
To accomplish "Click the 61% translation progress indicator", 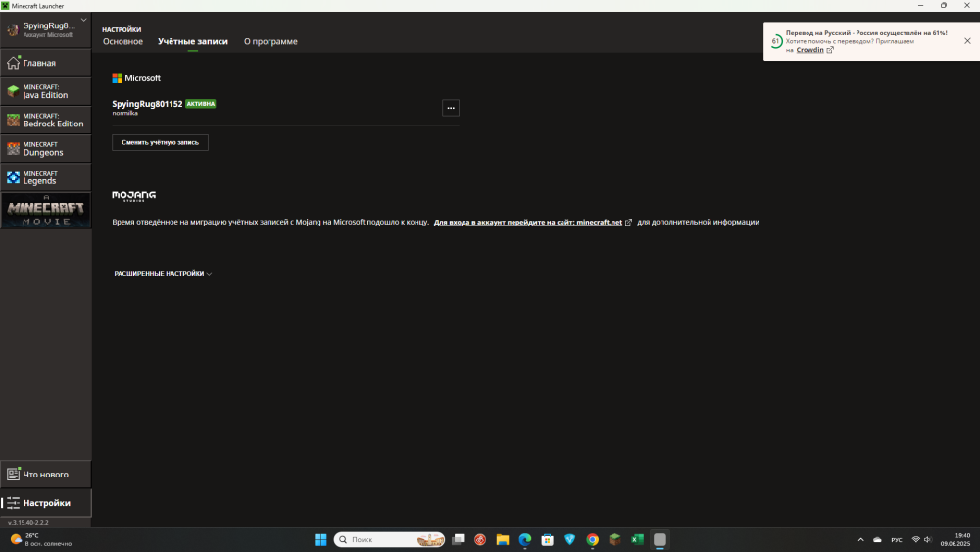I will pyautogui.click(x=775, y=41).
